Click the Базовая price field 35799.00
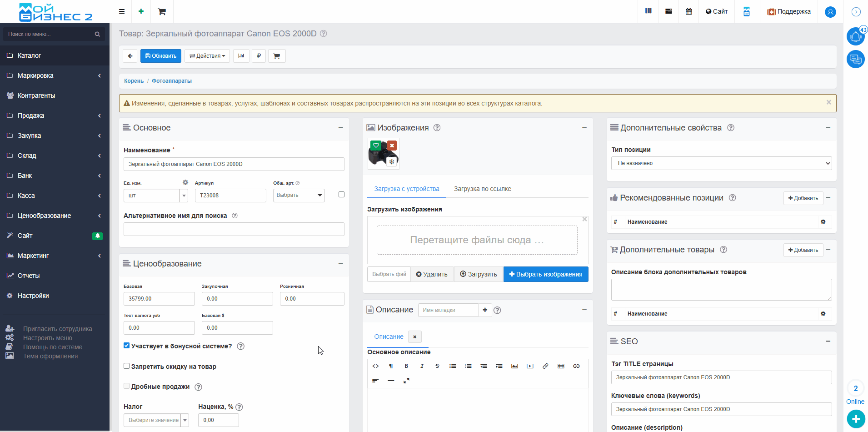The height and width of the screenshot is (432, 868). point(159,299)
